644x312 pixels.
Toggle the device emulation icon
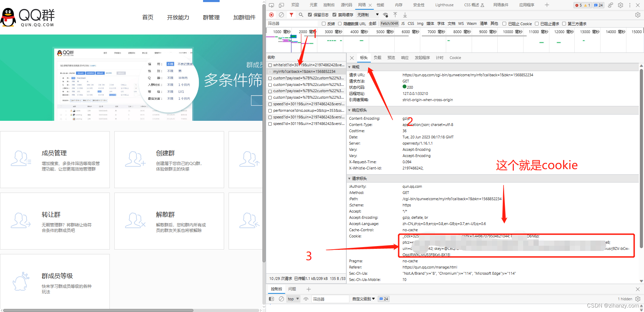click(x=281, y=5)
